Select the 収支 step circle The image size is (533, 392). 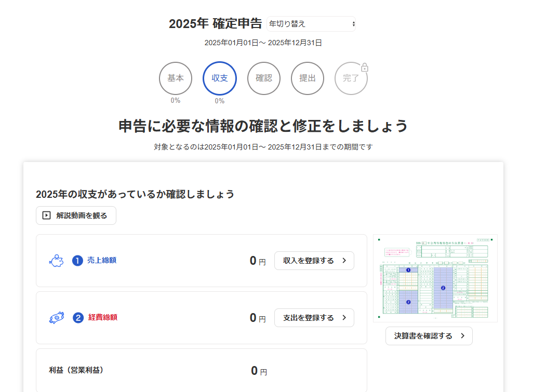coord(220,78)
